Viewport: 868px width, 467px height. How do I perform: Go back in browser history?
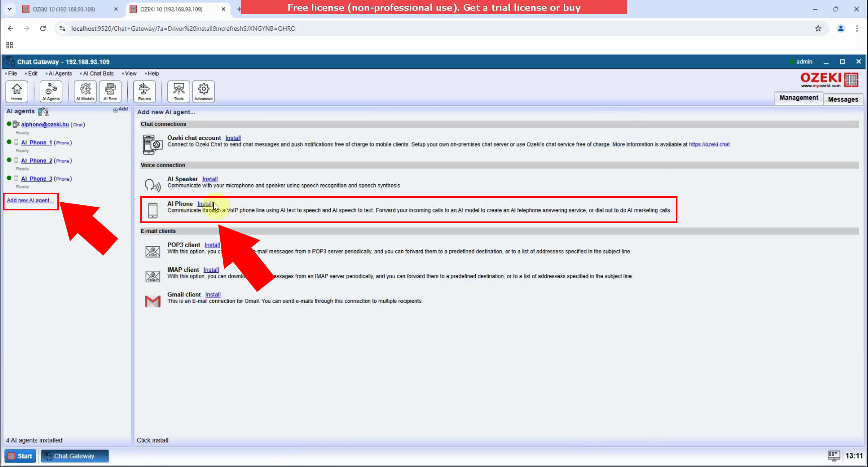tap(11, 29)
